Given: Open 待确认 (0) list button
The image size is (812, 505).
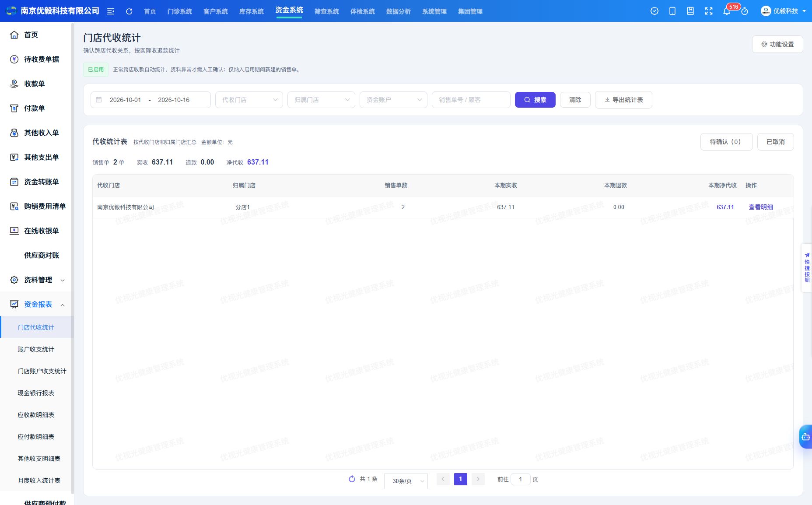Looking at the screenshot, I should pos(726,142).
